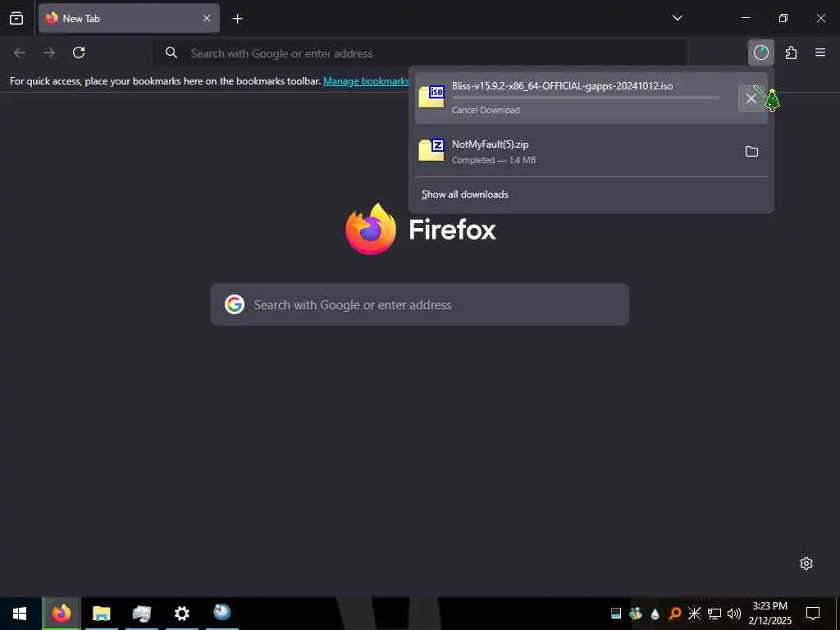Go back with the back arrow
The image size is (840, 630).
[20, 52]
